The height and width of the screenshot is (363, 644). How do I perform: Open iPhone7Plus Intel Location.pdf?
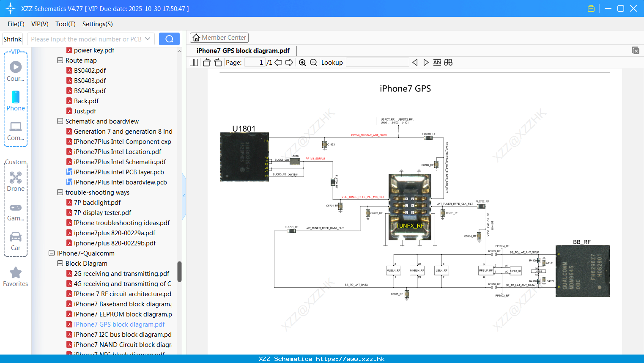[118, 152]
